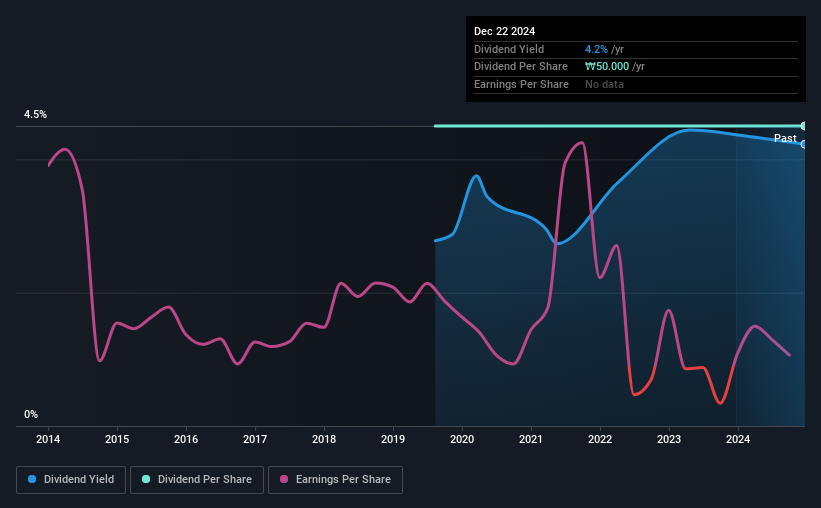Screen dimensions: 821x508
Task: Click the 4.5% y-axis label
Action: [x=36, y=114]
